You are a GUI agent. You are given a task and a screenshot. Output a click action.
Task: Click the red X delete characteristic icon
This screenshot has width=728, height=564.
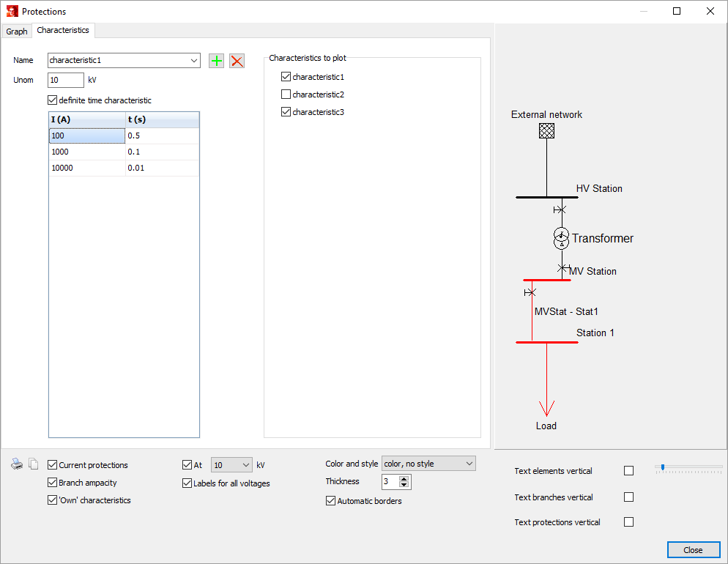pos(237,61)
